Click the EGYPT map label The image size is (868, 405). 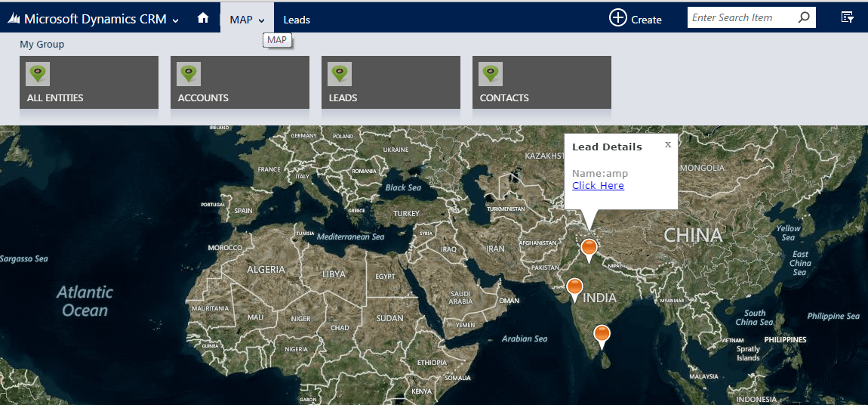tap(385, 277)
